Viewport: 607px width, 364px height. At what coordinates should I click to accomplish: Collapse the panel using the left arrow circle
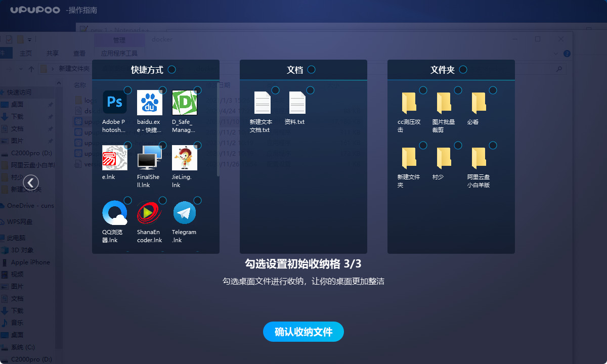pos(30,183)
